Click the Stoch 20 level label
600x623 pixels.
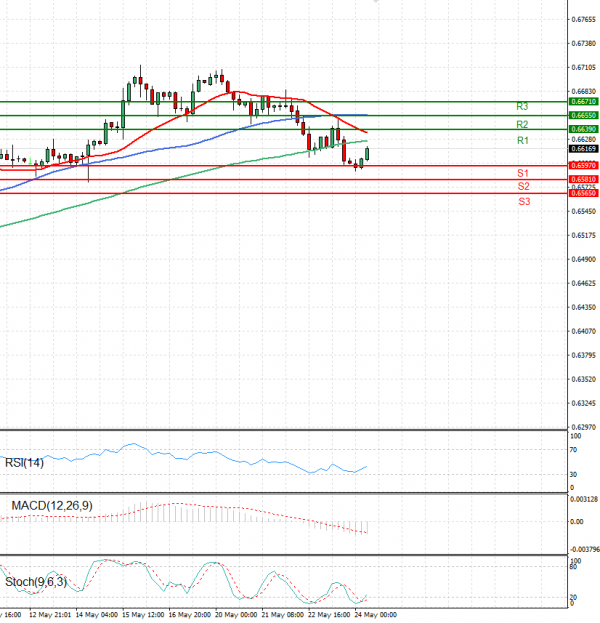(x=573, y=598)
